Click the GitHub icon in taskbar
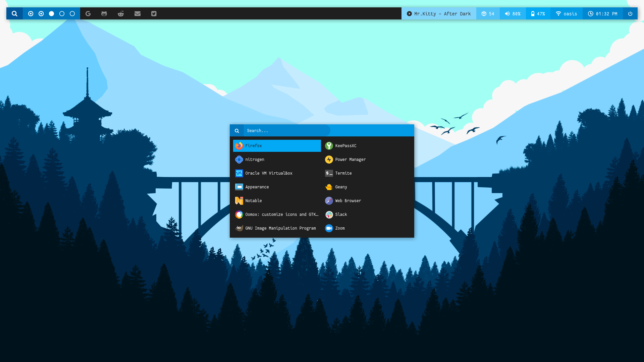The width and height of the screenshot is (644, 362). coord(104,14)
